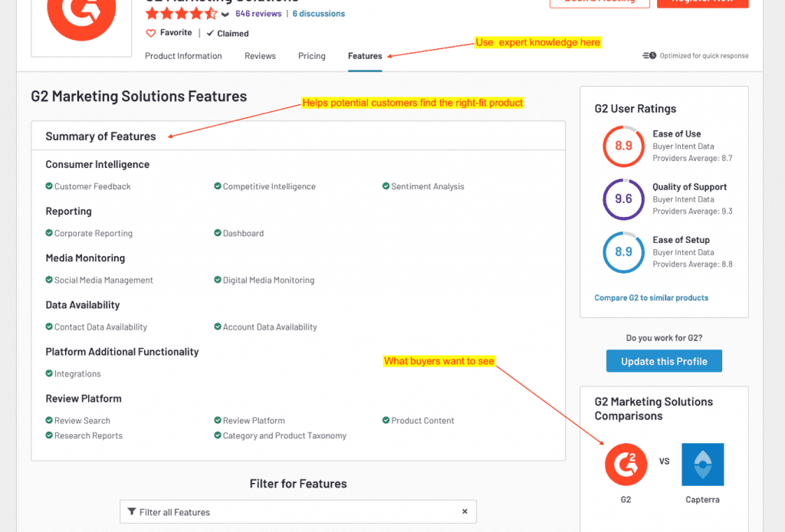
Task: Click the Quality of Support 9.6 gauge
Action: pyautogui.click(x=623, y=199)
